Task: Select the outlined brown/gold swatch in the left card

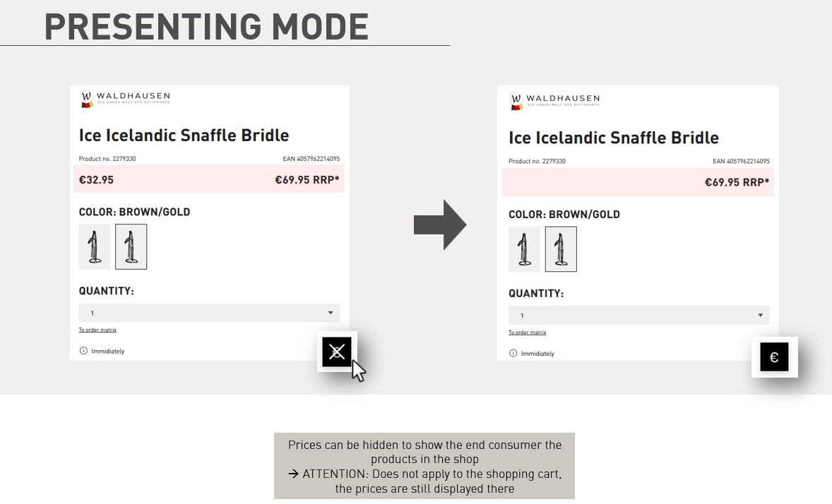Action: click(131, 246)
